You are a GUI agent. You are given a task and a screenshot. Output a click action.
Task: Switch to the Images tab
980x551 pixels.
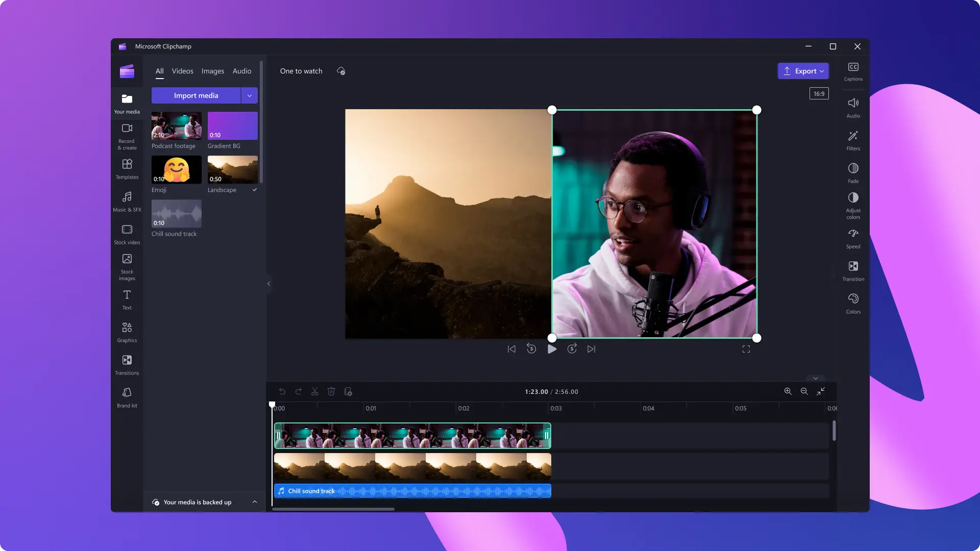213,70
